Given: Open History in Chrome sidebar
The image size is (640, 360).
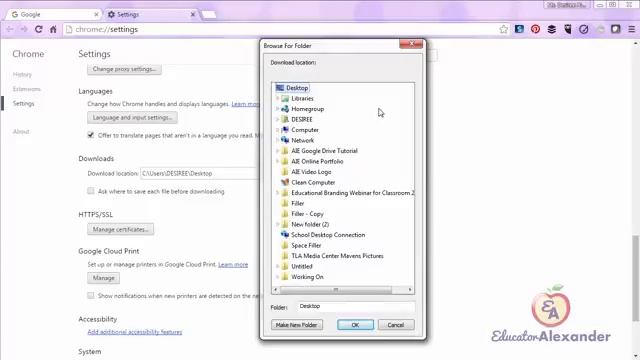Looking at the screenshot, I should click(22, 74).
